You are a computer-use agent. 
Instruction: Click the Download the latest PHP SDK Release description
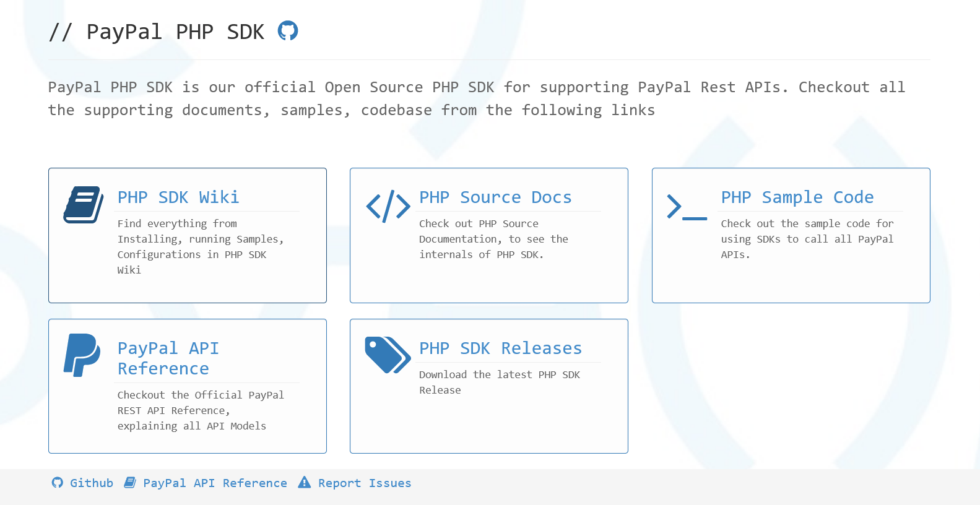coord(500,382)
